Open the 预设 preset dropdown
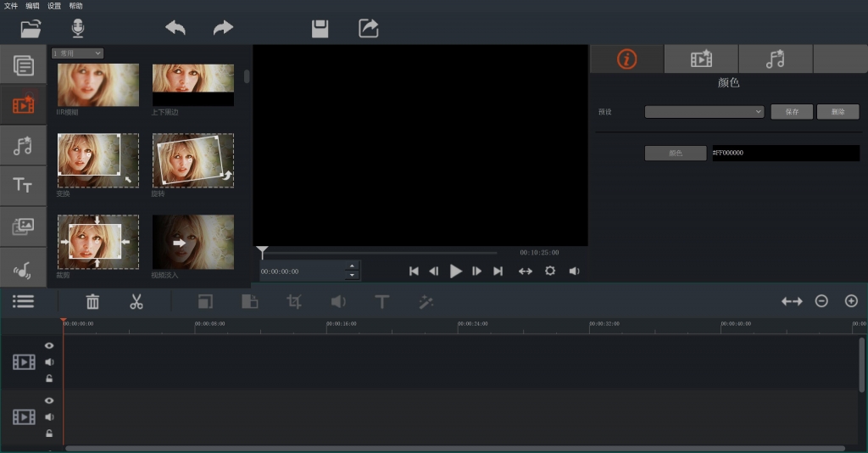 point(704,111)
